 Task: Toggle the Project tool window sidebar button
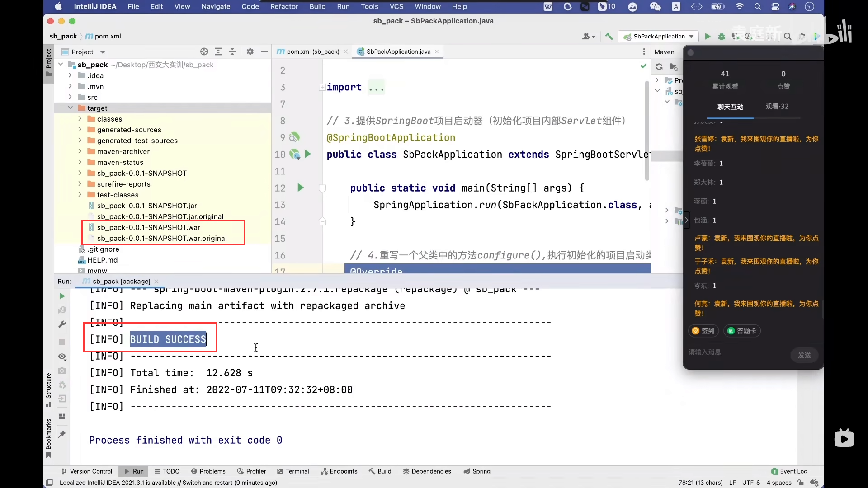(x=48, y=63)
